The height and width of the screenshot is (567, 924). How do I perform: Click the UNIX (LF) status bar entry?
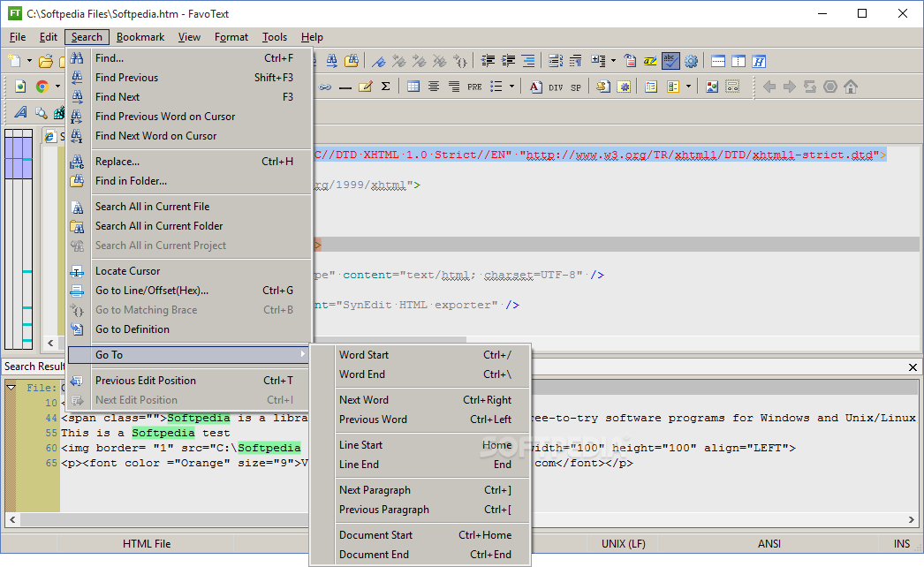point(624,543)
